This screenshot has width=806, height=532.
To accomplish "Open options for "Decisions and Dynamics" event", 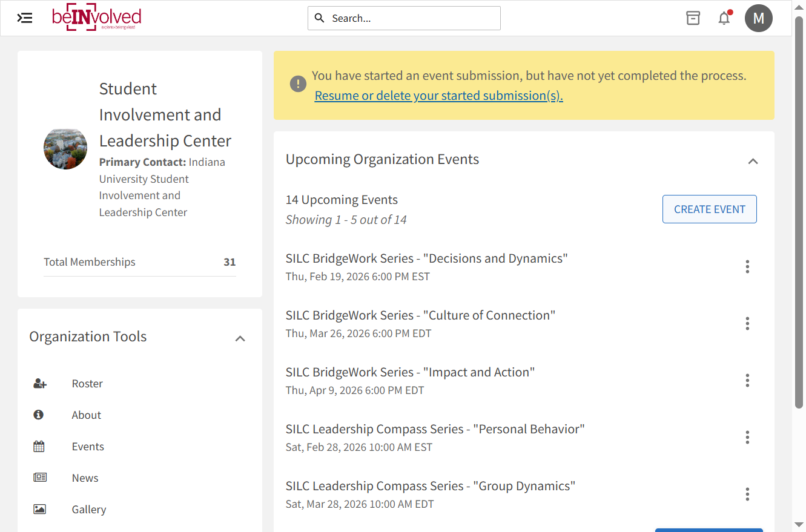I will coord(747,267).
